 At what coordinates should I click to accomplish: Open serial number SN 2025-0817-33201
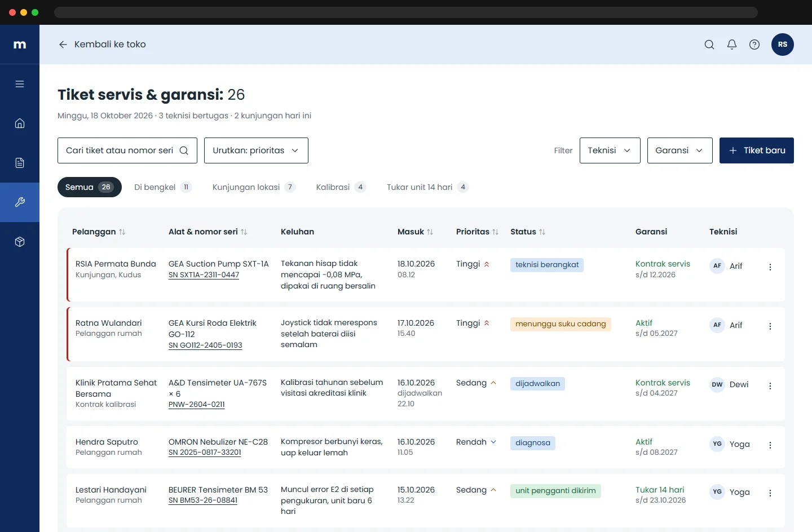tap(205, 453)
